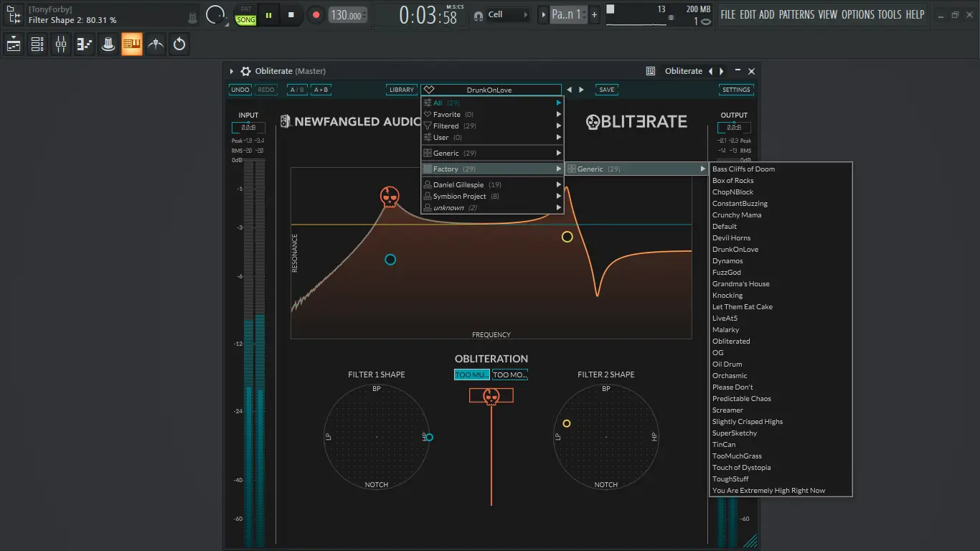Click the input gain 0.0dB field
The width and height of the screenshot is (980, 551).
pyautogui.click(x=248, y=128)
